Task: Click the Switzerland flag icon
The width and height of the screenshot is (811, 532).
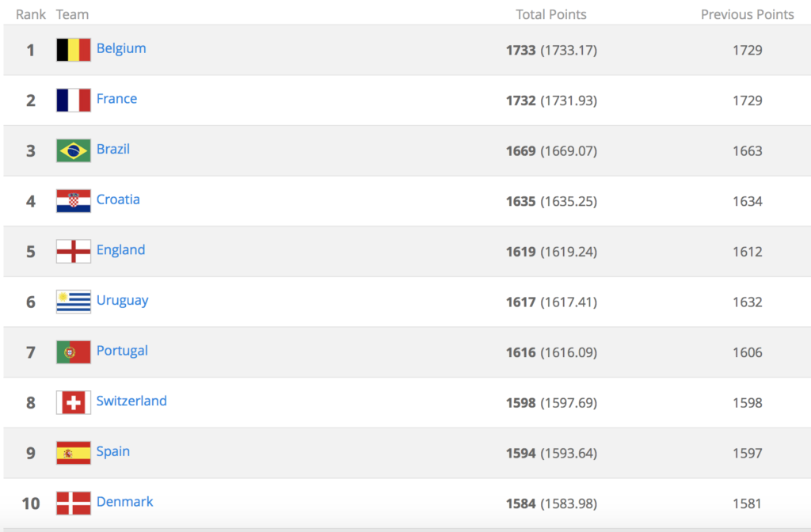Action: pyautogui.click(x=73, y=403)
